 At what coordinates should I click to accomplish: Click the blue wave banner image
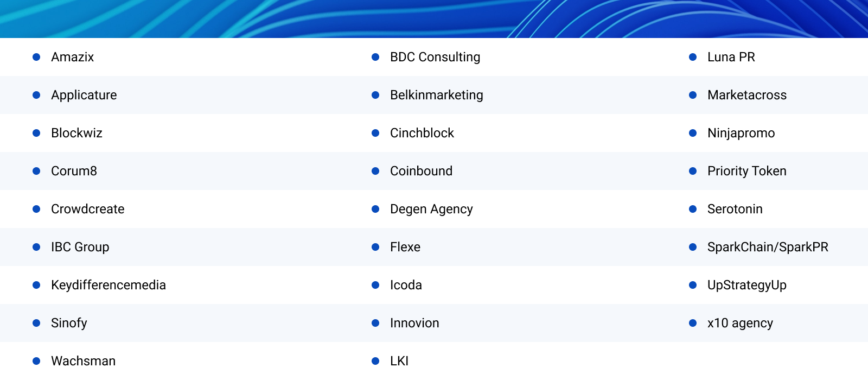(x=434, y=19)
